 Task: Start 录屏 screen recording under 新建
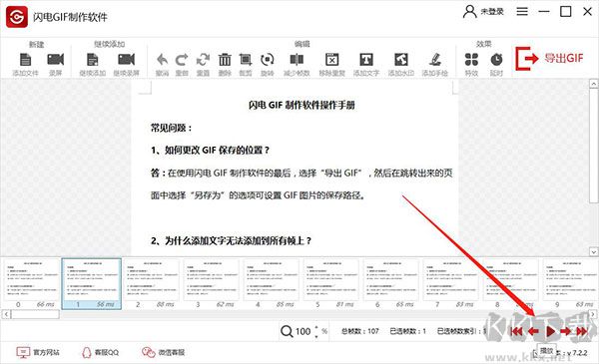point(55,60)
